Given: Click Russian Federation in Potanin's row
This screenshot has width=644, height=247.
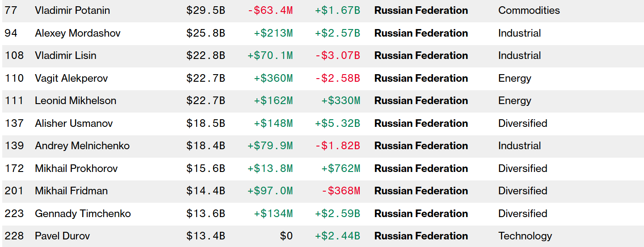Looking at the screenshot, I should coord(421,10).
